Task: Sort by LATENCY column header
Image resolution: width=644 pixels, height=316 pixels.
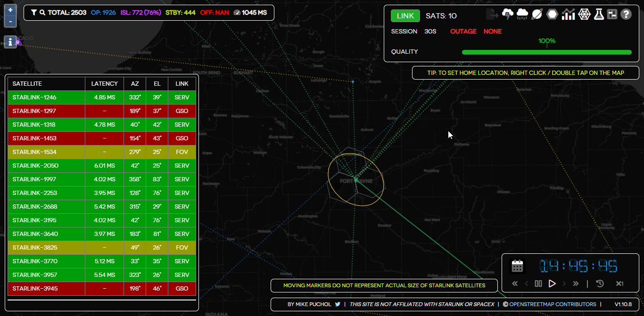Action: pyautogui.click(x=105, y=84)
